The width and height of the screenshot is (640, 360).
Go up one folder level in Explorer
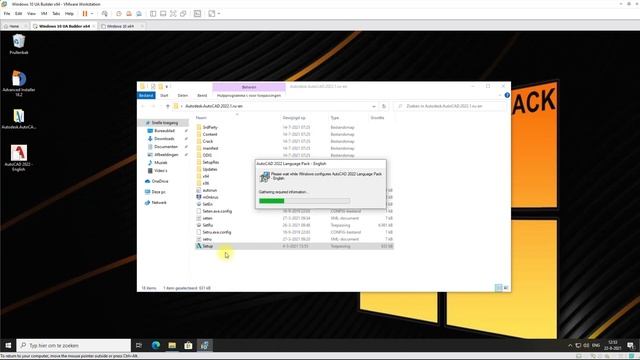[x=167, y=106]
